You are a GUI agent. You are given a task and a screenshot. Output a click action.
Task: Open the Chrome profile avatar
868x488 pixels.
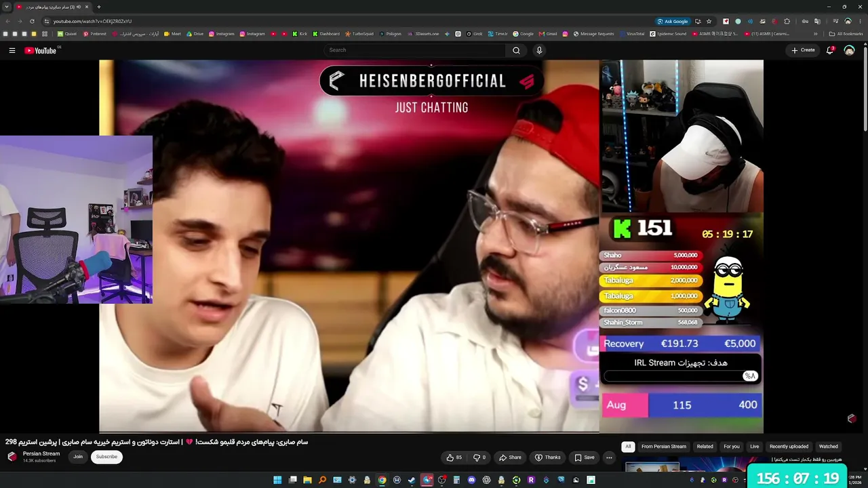[848, 21]
